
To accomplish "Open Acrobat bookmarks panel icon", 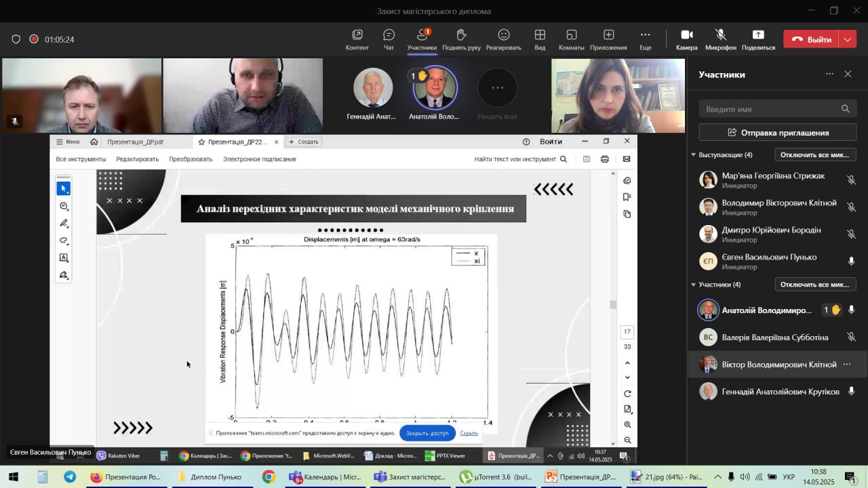I will (627, 197).
